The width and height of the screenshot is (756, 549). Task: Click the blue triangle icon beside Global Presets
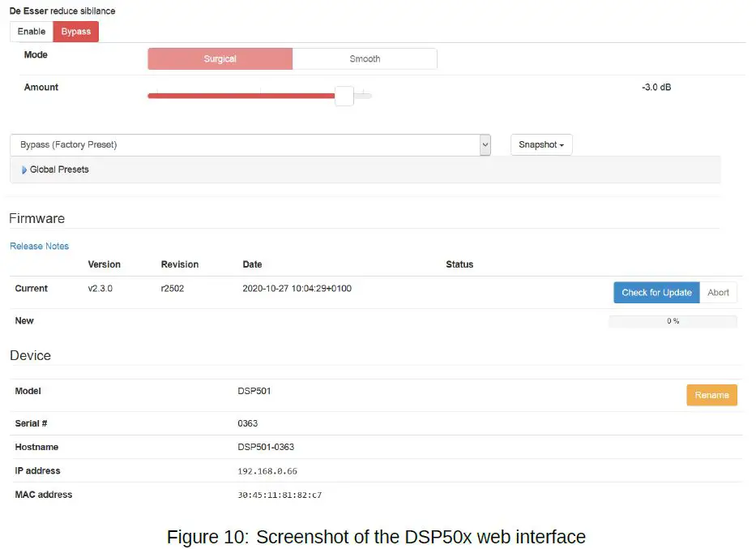(x=23, y=169)
